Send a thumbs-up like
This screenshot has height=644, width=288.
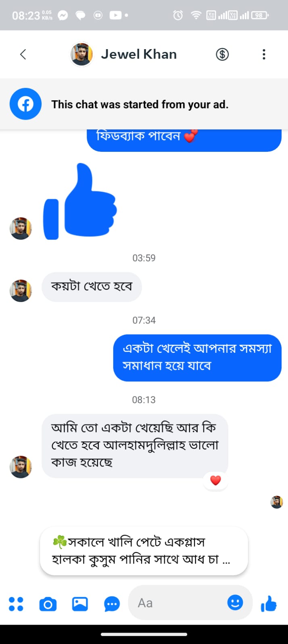[x=269, y=603]
